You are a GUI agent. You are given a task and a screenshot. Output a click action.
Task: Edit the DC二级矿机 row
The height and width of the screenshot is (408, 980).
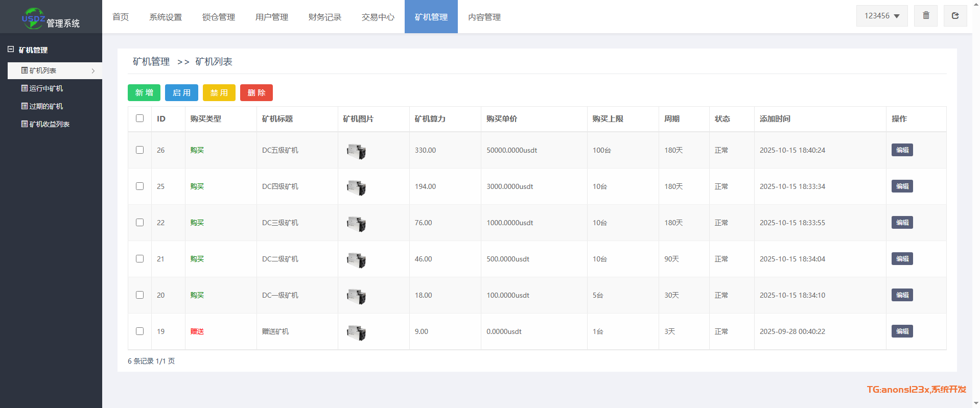tap(902, 259)
